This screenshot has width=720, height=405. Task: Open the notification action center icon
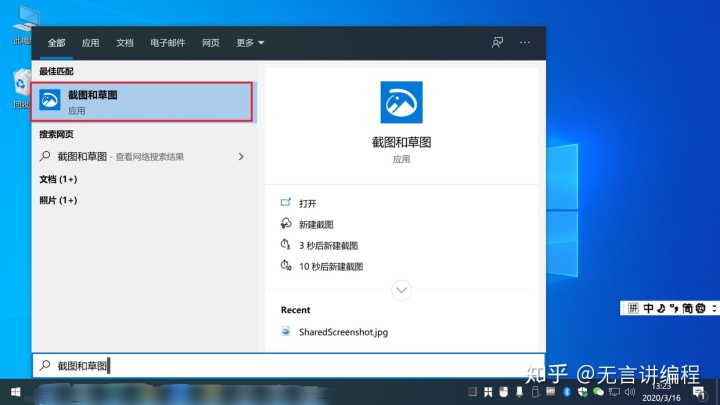[699, 392]
